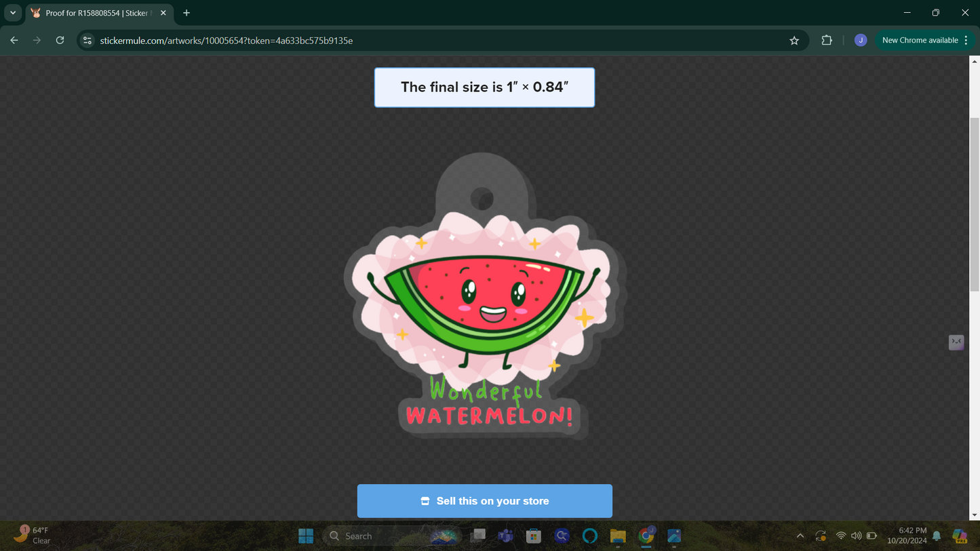Click Sell this on your store button
This screenshot has width=980, height=551.
point(484,501)
